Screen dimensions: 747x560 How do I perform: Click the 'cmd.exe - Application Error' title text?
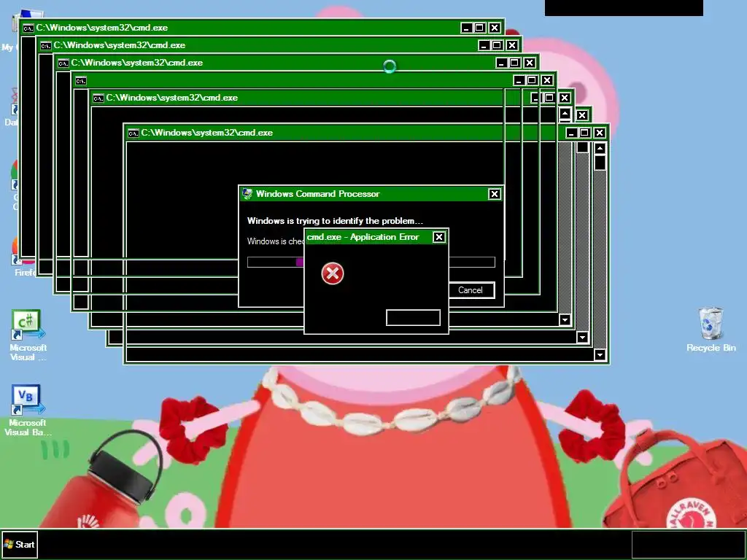point(363,237)
